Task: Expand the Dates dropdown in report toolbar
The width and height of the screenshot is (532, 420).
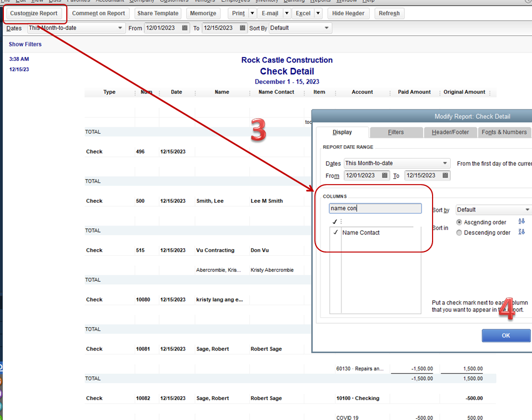Action: click(120, 28)
